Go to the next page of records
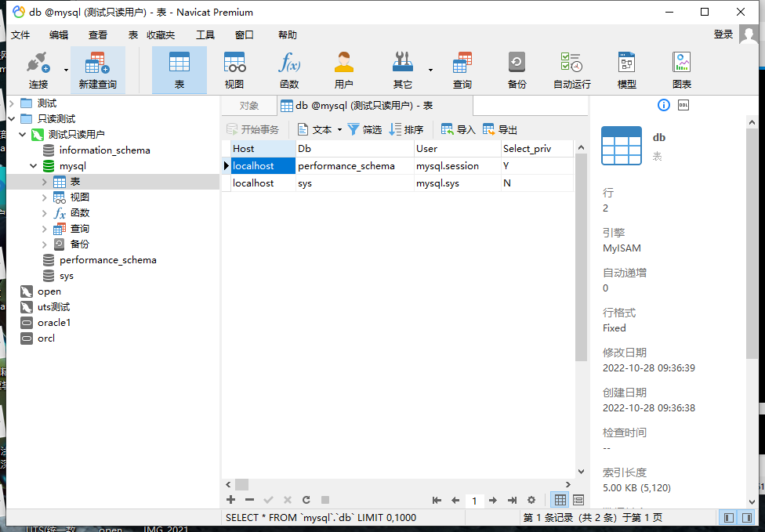 pyautogui.click(x=493, y=501)
